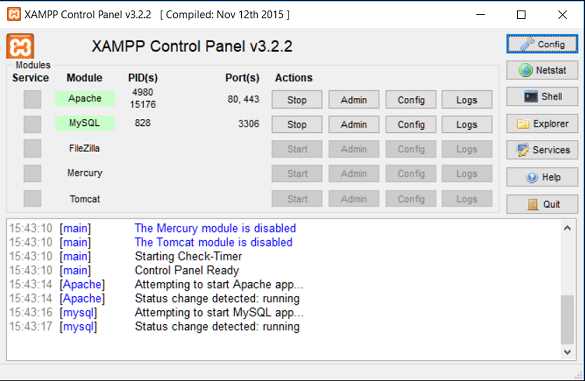Select the MySQL module label
Viewport: 585px width, 381px height.
(x=85, y=123)
